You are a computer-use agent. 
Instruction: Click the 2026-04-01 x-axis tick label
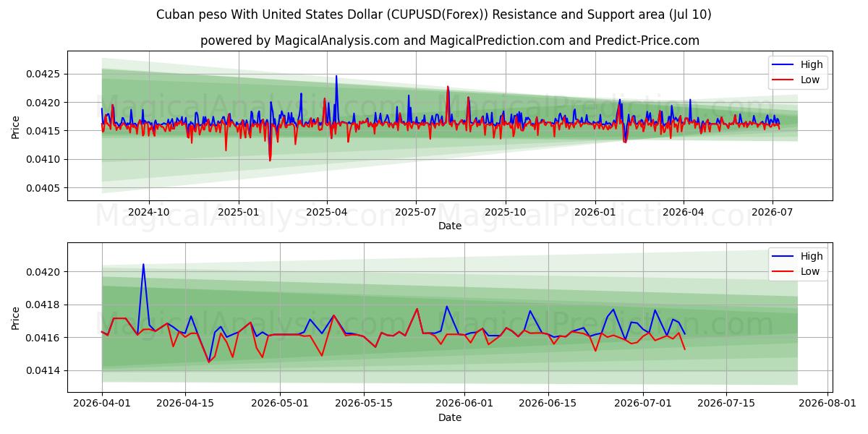(x=102, y=404)
